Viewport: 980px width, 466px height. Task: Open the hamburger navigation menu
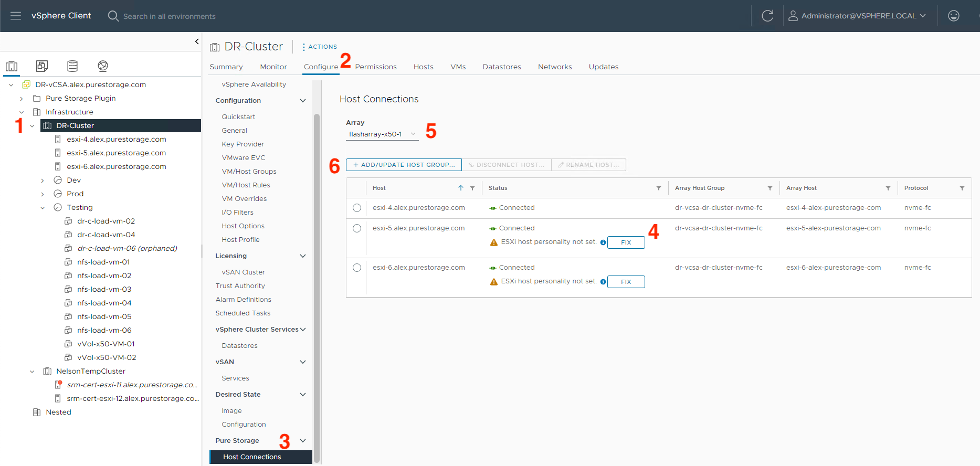tap(16, 16)
